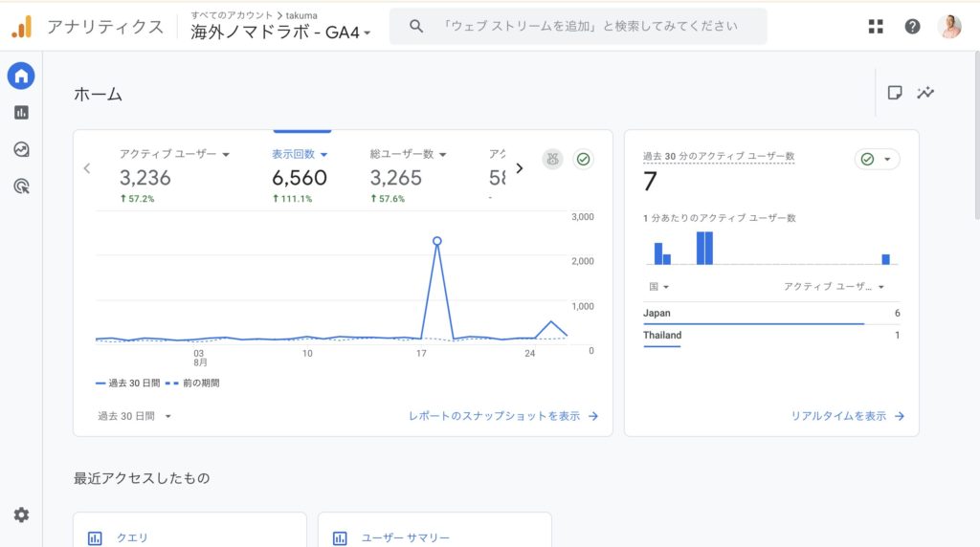Open the account profile avatar
The width and height of the screenshot is (980, 547).
[950, 26]
